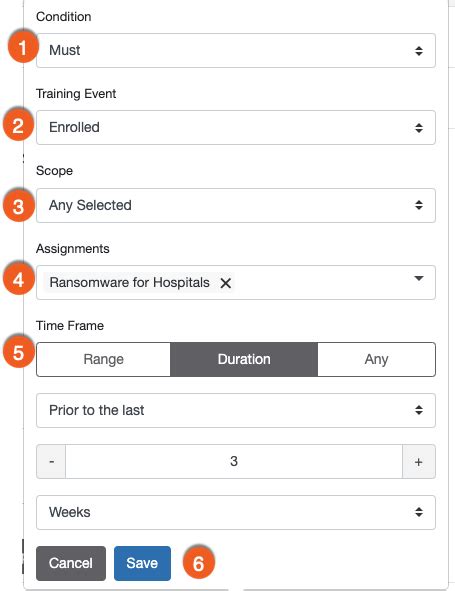This screenshot has width=455, height=591.
Task: Click the Cancel button
Action: 71,563
